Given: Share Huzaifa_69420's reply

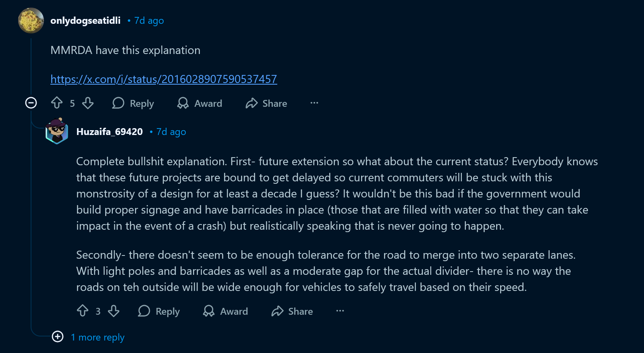Looking at the screenshot, I should [292, 311].
